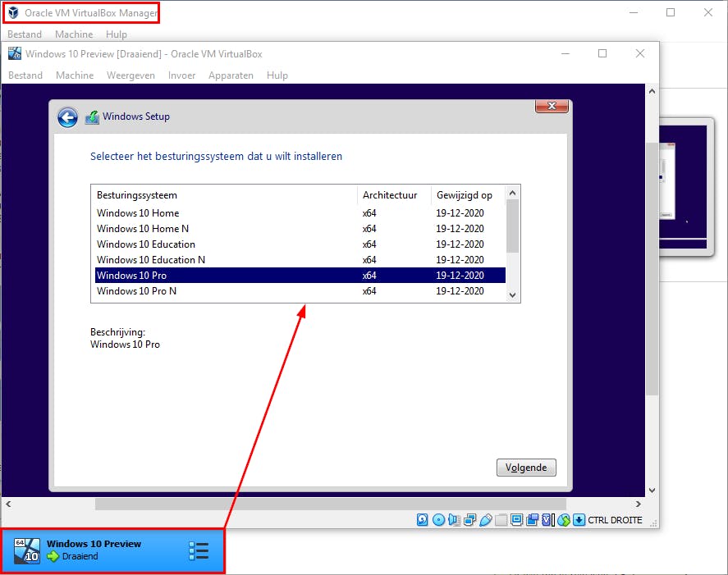Click VM window scroll-up arrow
The height and width of the screenshot is (575, 728).
[652, 91]
